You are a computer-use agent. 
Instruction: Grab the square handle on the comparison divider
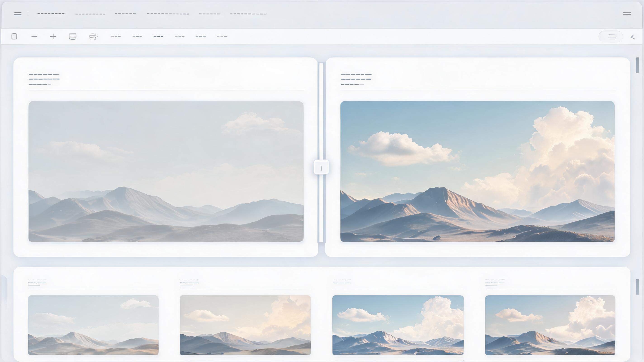pos(321,167)
